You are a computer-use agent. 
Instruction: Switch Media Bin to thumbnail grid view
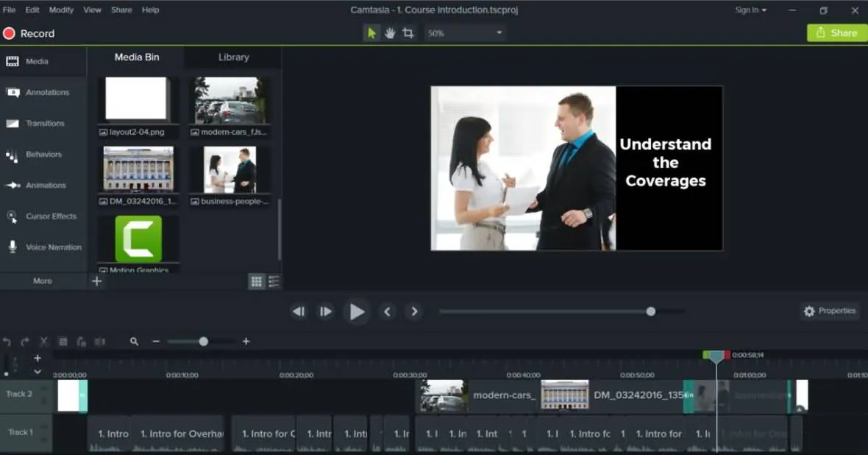[256, 281]
